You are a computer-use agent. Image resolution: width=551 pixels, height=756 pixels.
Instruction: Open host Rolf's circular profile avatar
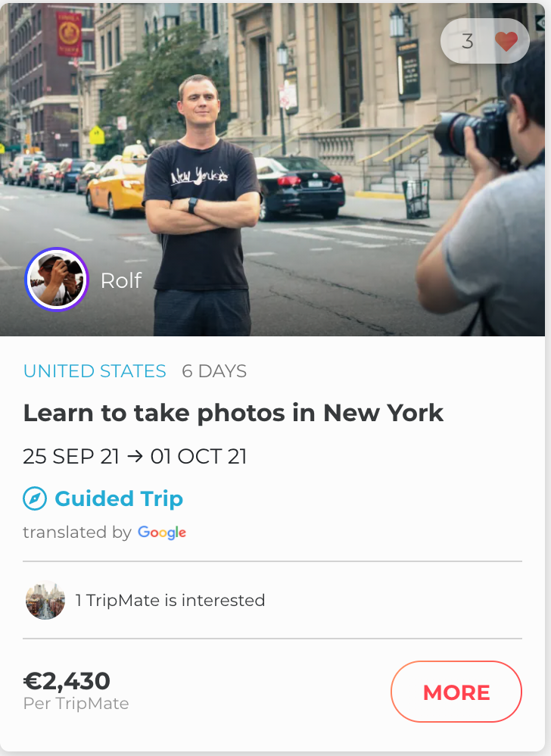point(55,279)
